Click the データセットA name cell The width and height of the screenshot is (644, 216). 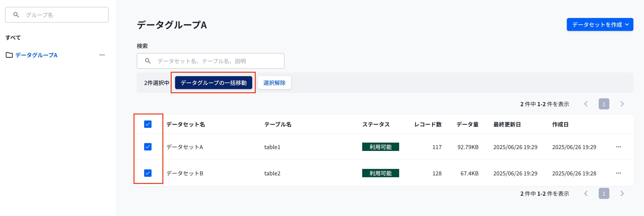pos(185,147)
